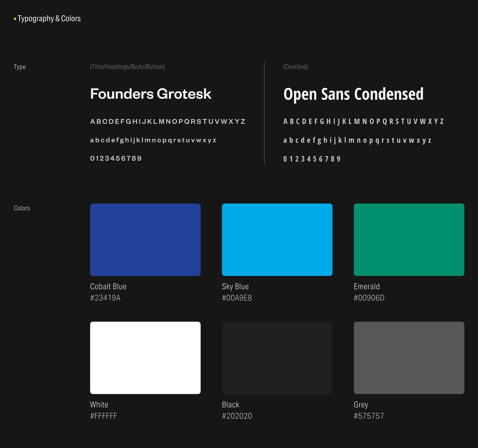478x448 pixels.
Task: Select the #23419A hex code text
Action: [105, 298]
